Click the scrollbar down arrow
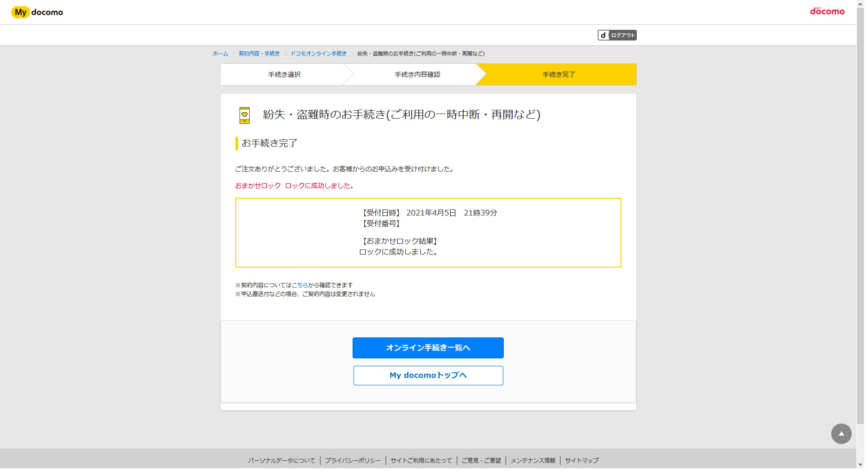Image resolution: width=868 pixels, height=471 pixels. click(x=860, y=464)
